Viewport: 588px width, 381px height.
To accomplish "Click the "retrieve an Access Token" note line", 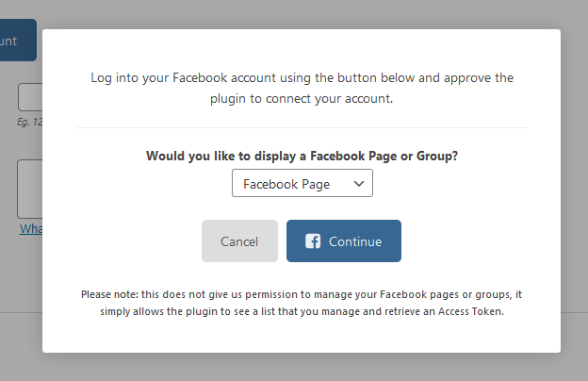I will click(x=302, y=310).
